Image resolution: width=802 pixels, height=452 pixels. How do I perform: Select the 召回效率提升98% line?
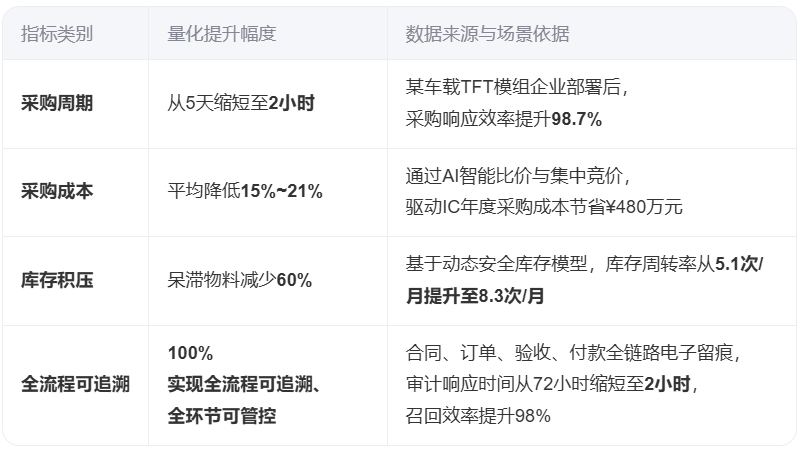[478, 415]
